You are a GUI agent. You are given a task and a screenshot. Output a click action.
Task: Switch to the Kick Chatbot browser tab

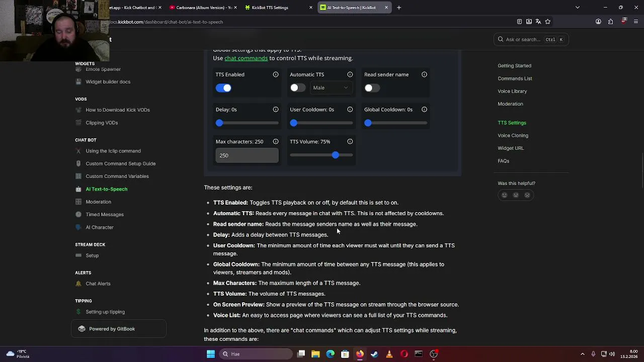point(136,8)
